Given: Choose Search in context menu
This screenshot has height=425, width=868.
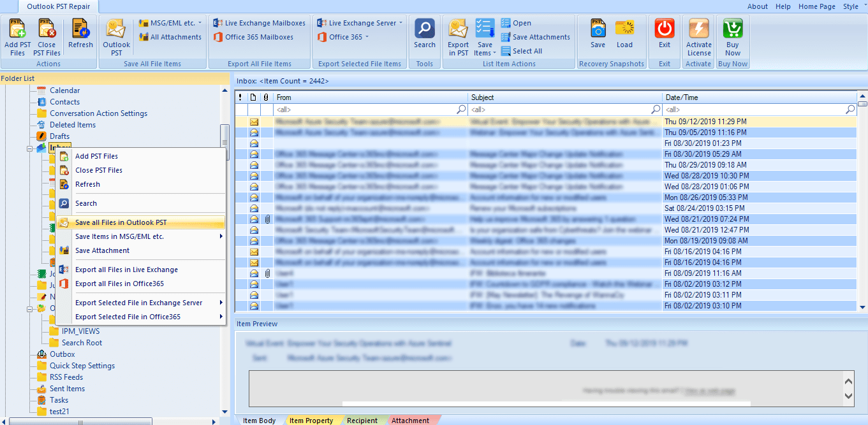Looking at the screenshot, I should point(140,203).
